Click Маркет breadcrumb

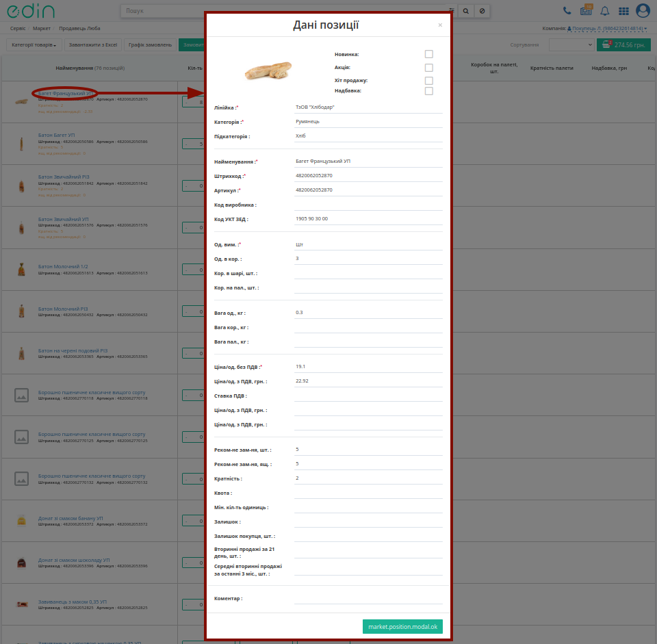[42, 29]
